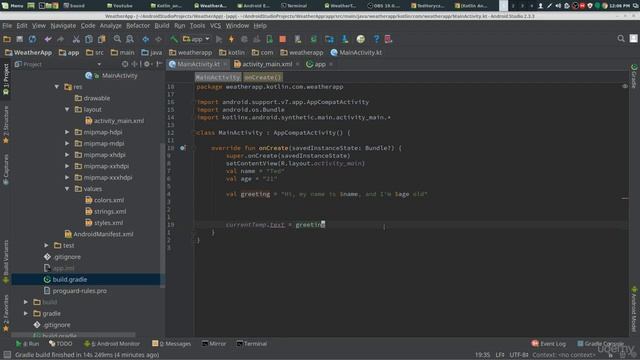Expand the mipmap-mdpi folder
The image size is (640, 360).
(x=67, y=144)
